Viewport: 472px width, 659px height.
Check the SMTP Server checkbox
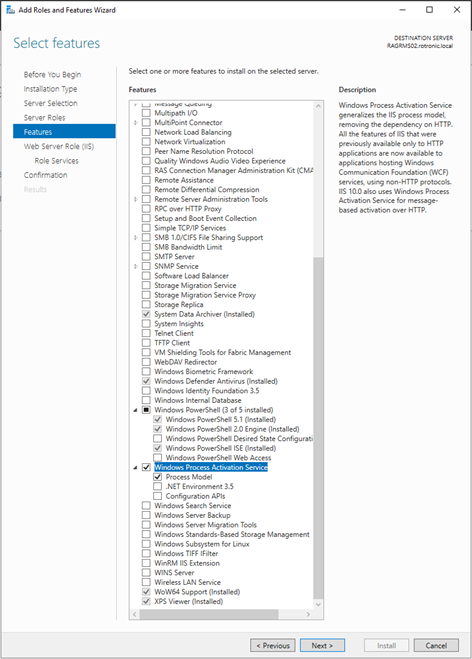coord(146,256)
